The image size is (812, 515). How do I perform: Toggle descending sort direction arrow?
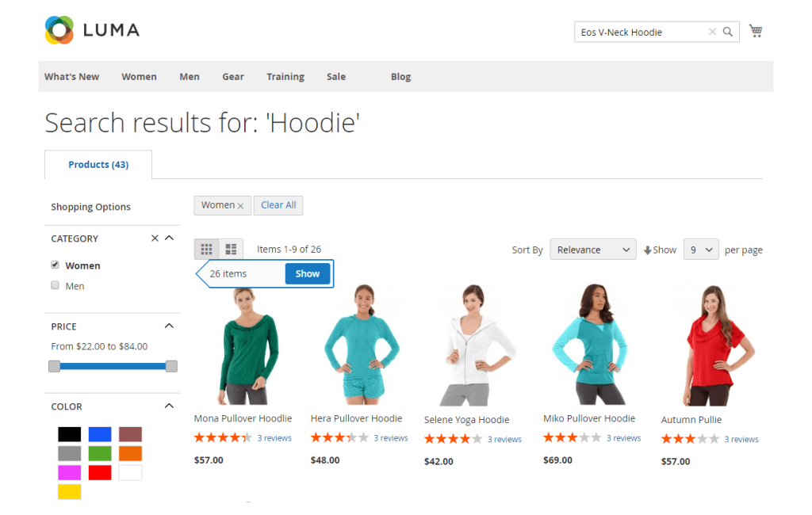647,250
